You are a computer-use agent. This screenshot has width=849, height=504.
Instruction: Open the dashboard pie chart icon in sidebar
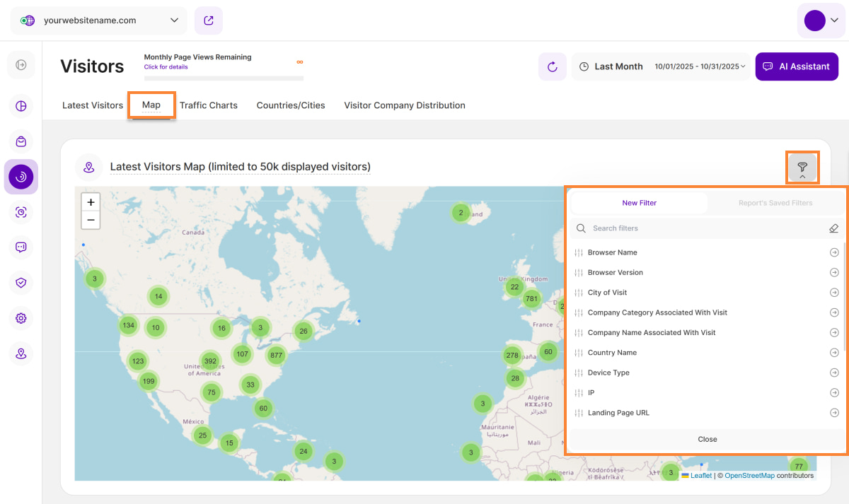click(x=21, y=106)
